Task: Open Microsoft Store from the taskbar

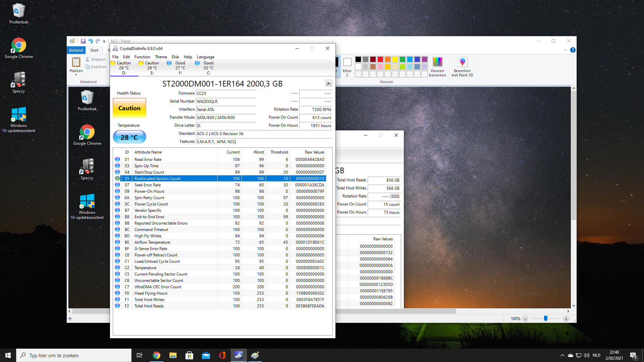Action: pos(189,355)
